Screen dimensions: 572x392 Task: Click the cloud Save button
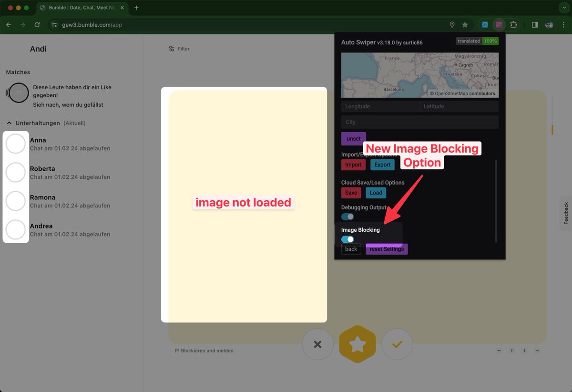[351, 193]
